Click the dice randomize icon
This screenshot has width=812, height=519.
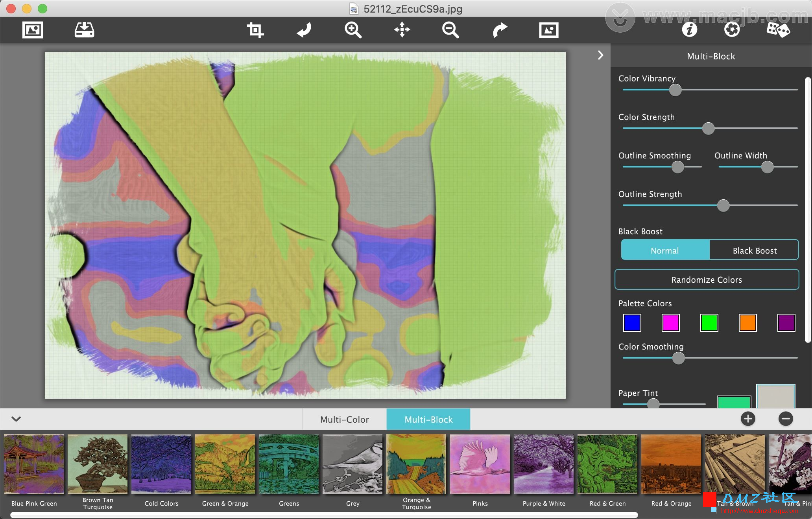coord(778,29)
